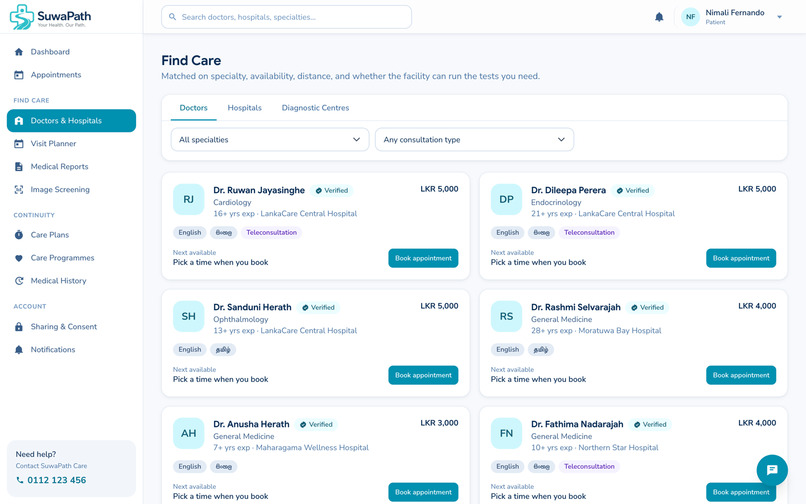Open notifications bell in top bar
Screen dimensions: 806x504
click(x=659, y=17)
